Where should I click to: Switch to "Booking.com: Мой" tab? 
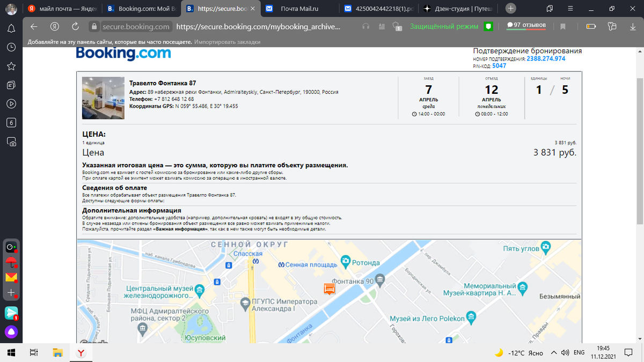coord(141,9)
